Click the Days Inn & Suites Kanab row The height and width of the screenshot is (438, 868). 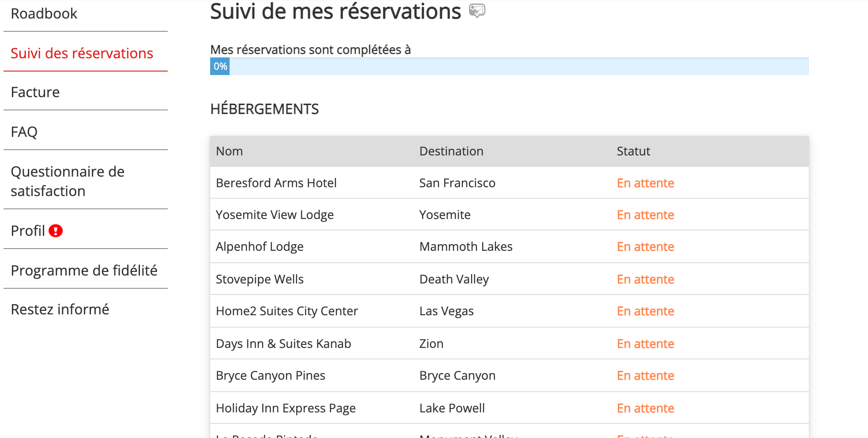(x=283, y=344)
